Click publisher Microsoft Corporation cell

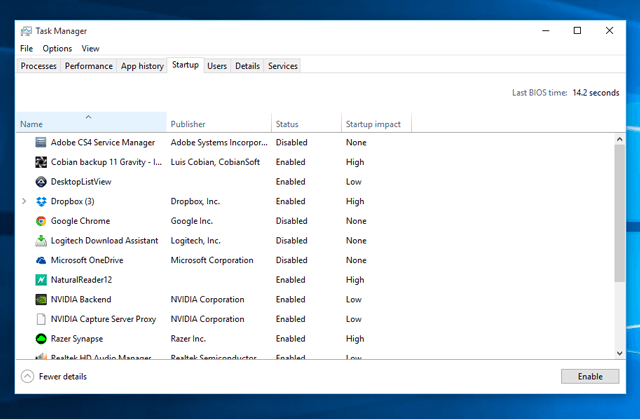pos(212,260)
